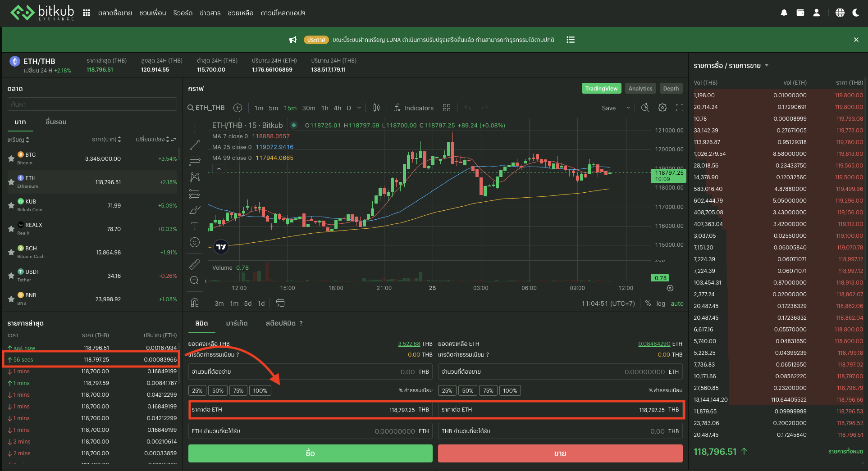Switch to Analytics chart tab
This screenshot has height=471, width=868.
point(640,88)
